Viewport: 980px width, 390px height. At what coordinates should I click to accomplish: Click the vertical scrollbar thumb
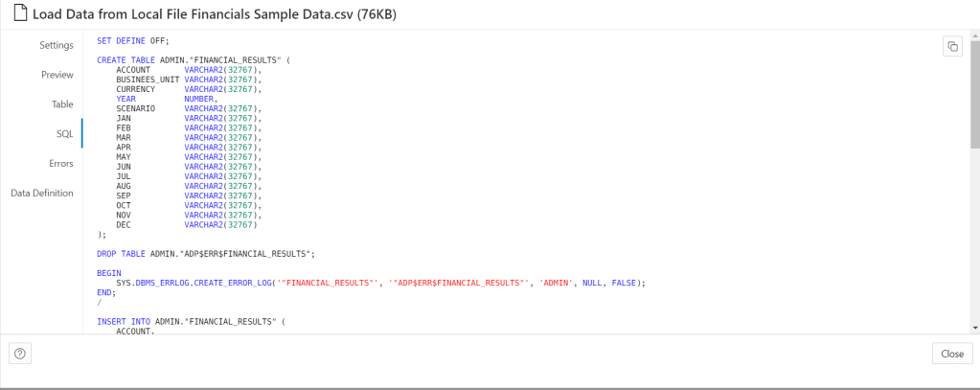(974, 96)
